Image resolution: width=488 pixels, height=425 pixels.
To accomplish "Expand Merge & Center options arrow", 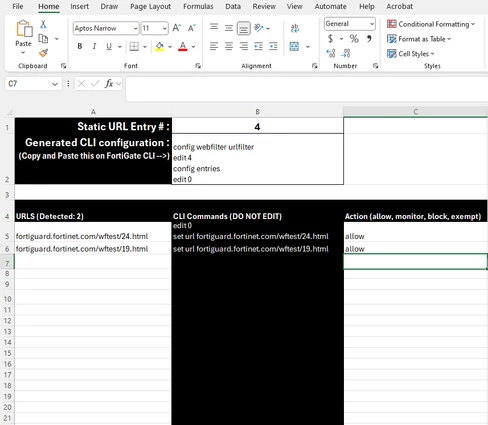I will point(307,47).
